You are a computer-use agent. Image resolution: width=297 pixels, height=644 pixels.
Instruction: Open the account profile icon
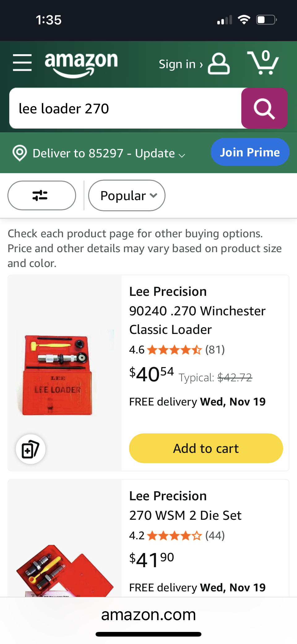[218, 64]
